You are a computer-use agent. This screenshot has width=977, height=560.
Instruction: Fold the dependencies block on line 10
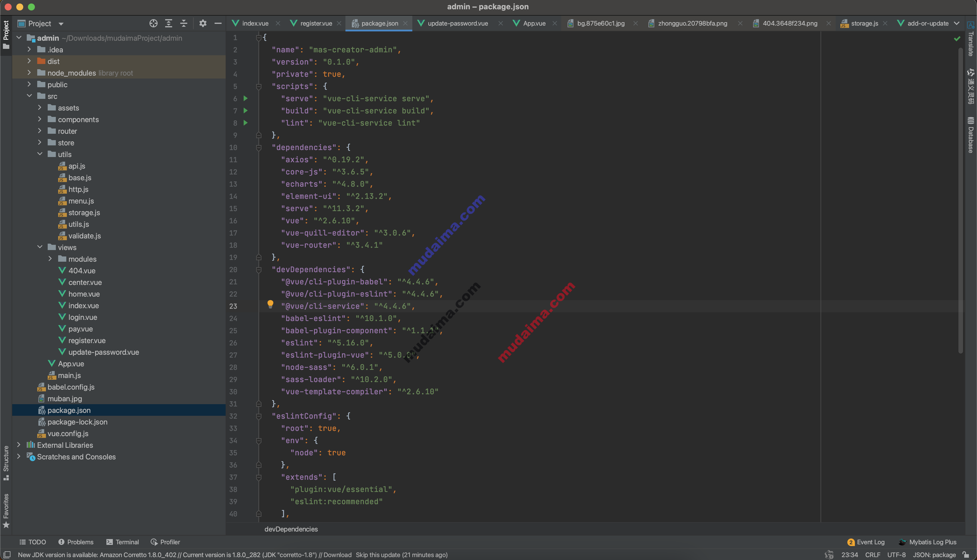pyautogui.click(x=259, y=147)
